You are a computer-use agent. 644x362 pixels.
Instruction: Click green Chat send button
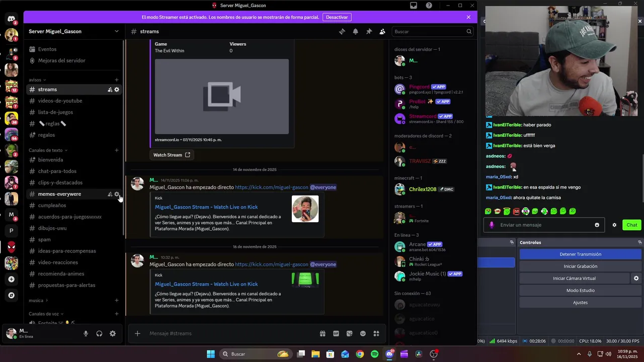(631, 225)
